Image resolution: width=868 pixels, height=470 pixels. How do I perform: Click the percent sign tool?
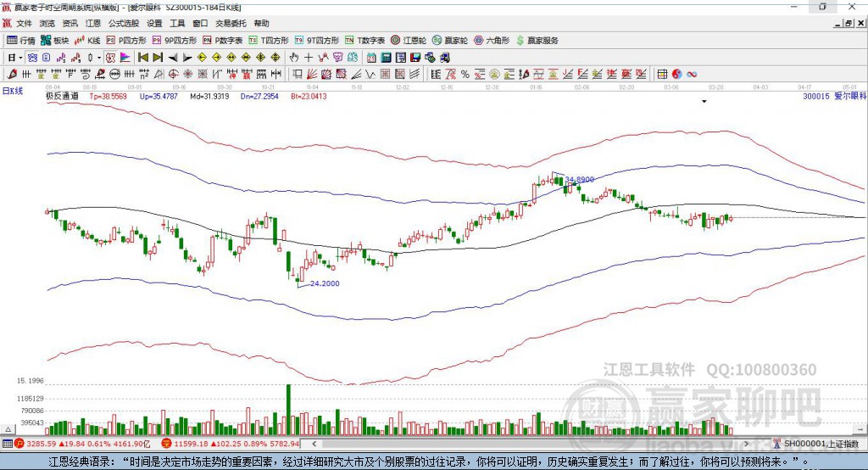tap(465, 75)
